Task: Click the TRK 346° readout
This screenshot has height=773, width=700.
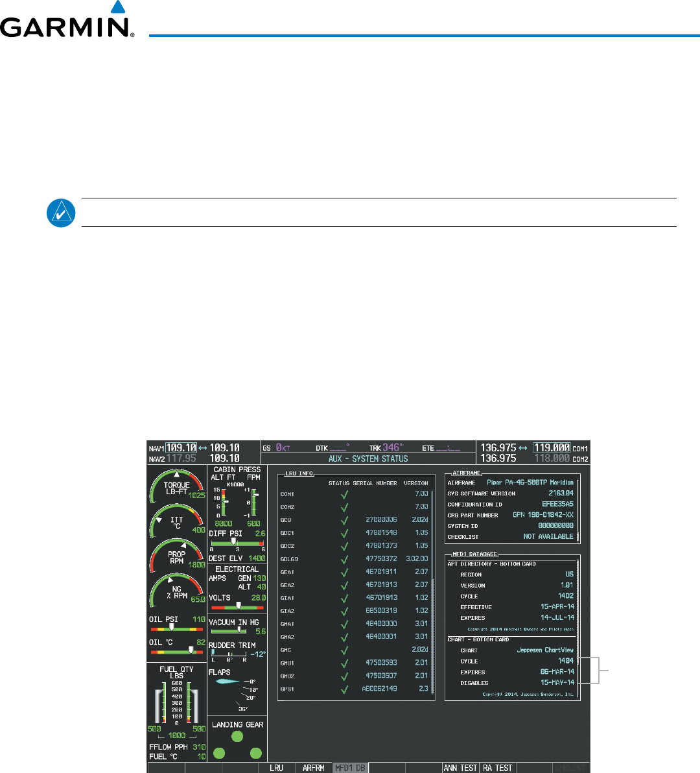Action: pos(386,447)
